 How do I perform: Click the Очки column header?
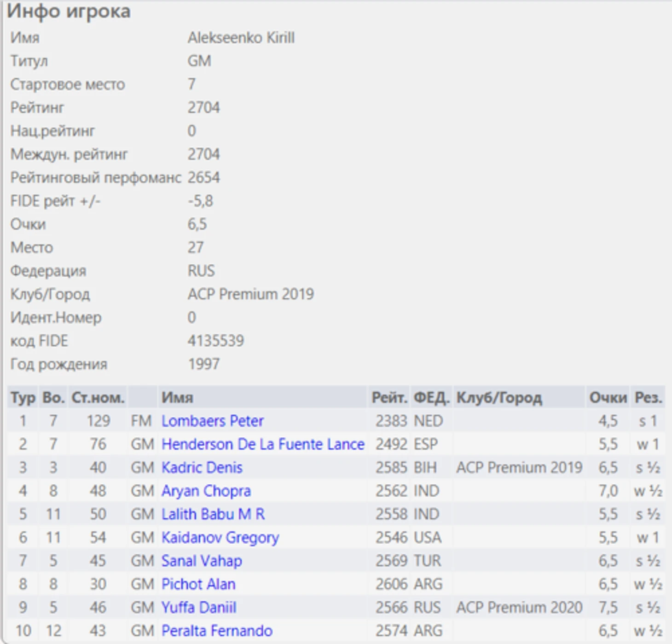pyautogui.click(x=608, y=397)
